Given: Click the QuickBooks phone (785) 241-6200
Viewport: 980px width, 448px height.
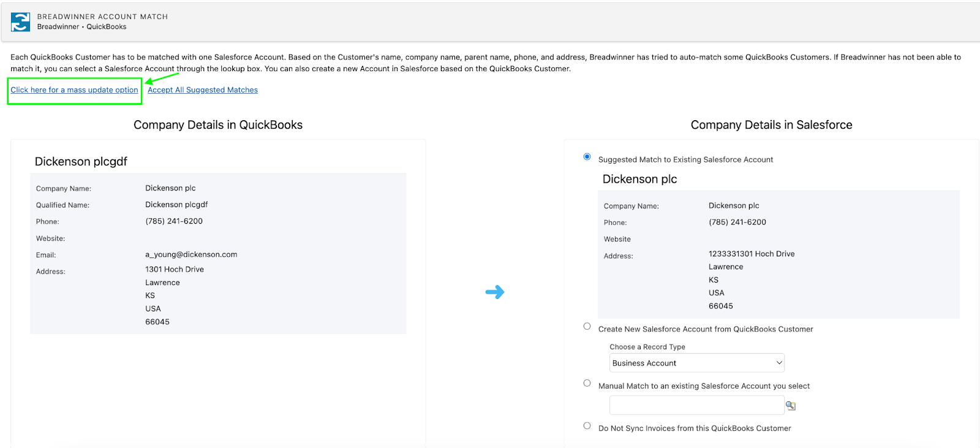Looking at the screenshot, I should point(174,221).
